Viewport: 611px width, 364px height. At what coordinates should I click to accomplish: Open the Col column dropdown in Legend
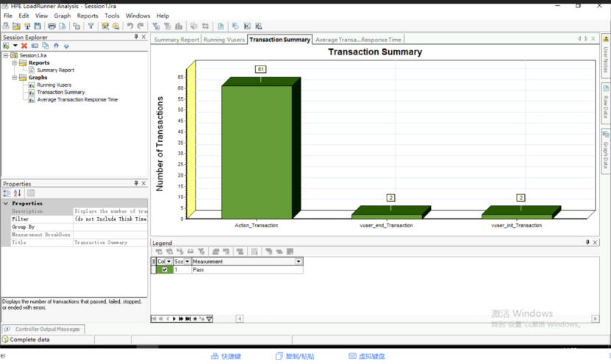tap(168, 262)
